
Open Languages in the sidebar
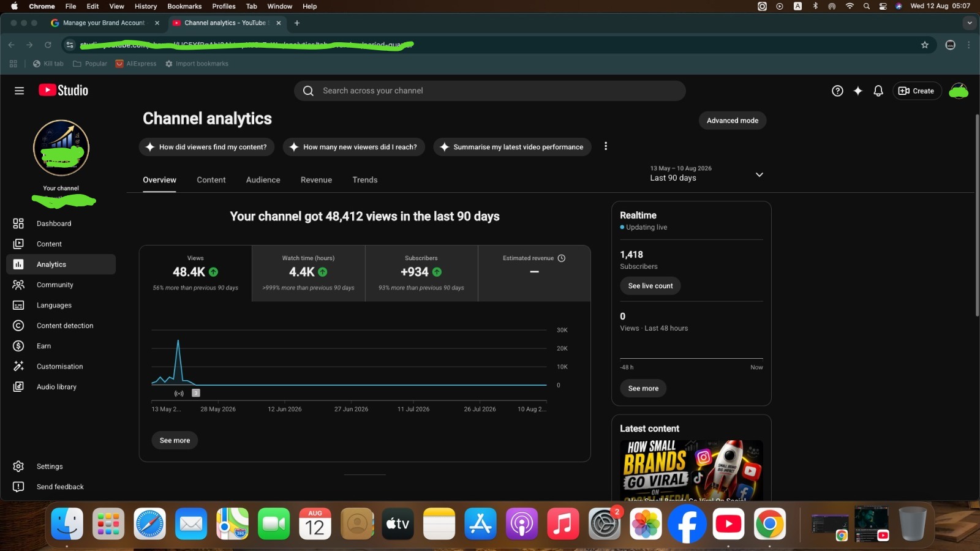tap(61, 305)
